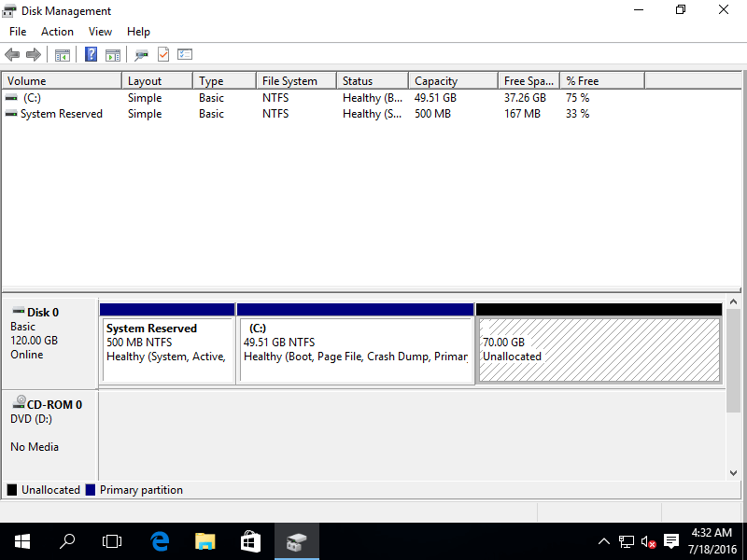This screenshot has height=560, width=747.
Task: Click the muted speaker icon in system tray
Action: click(649, 541)
